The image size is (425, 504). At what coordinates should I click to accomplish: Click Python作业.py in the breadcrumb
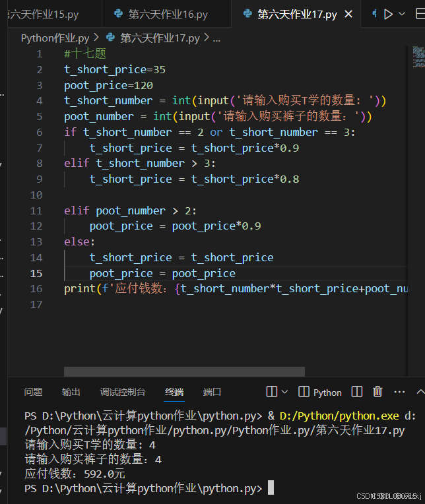tap(55, 38)
